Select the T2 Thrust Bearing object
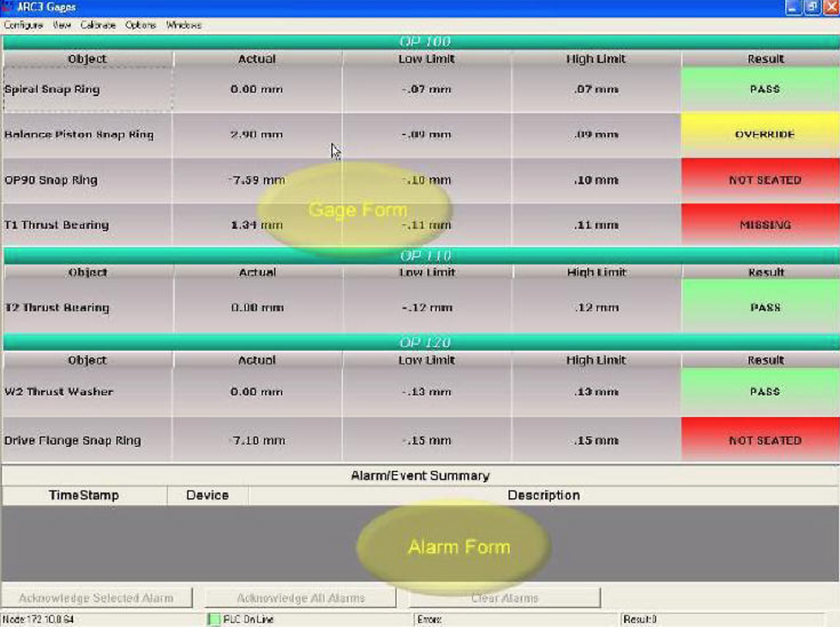Viewport: 840px width, 627px height. pos(87,308)
